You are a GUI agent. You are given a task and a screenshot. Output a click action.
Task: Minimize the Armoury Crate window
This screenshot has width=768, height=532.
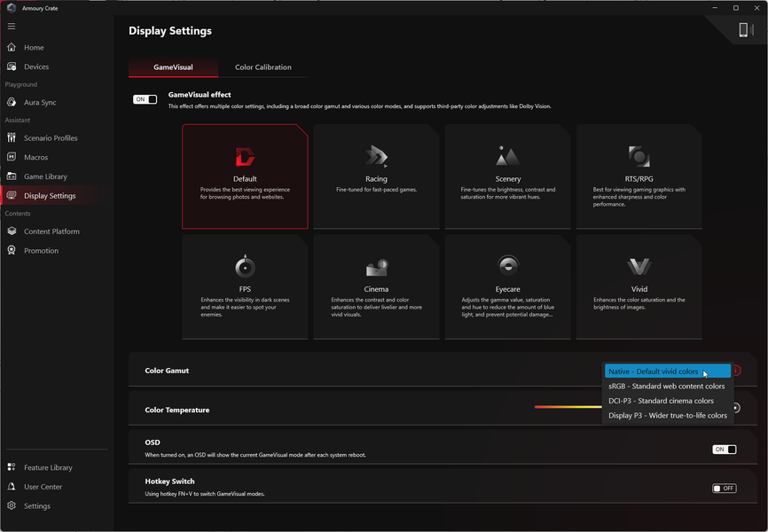tap(715, 8)
